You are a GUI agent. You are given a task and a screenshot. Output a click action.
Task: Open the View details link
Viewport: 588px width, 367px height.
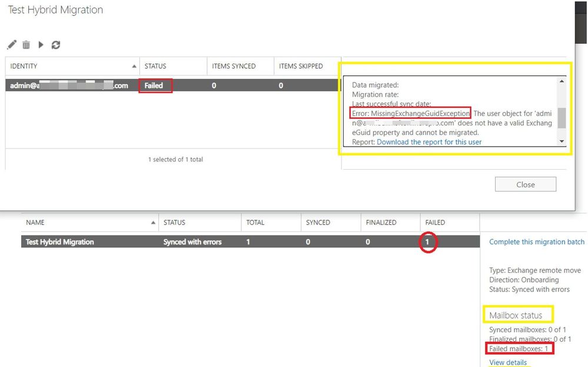[508, 362]
